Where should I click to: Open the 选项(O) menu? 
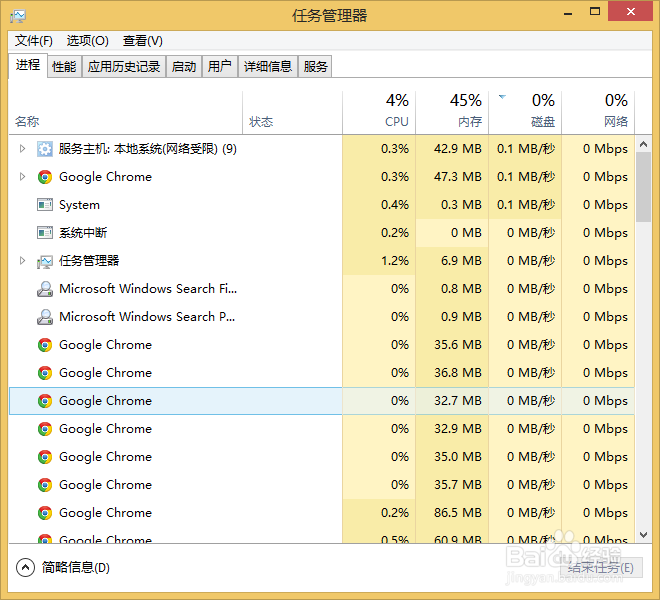pos(88,41)
